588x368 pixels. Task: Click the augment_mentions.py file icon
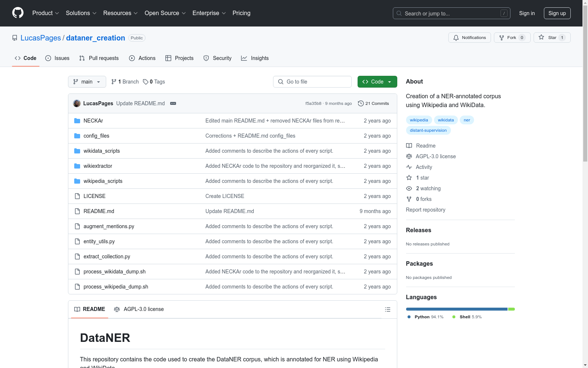[77, 226]
